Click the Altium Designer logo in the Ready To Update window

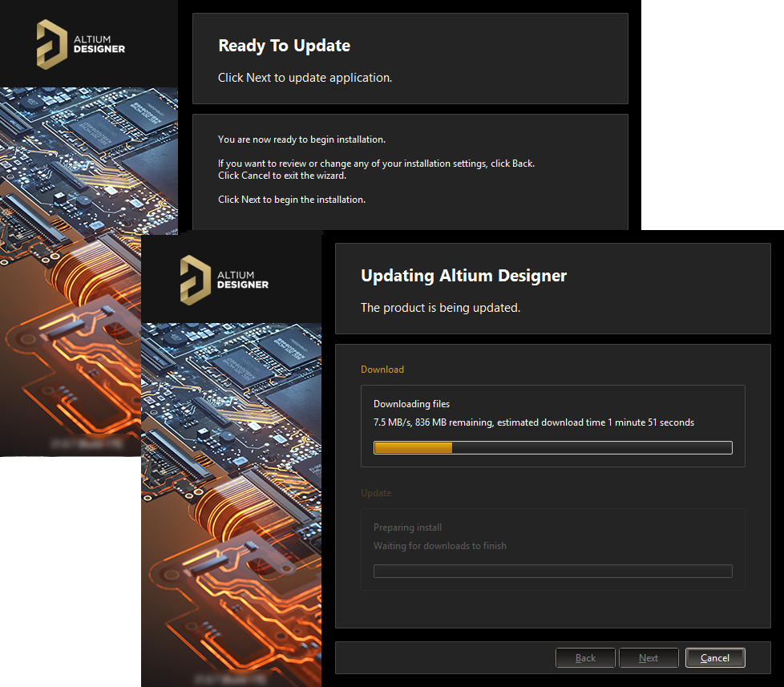point(80,44)
